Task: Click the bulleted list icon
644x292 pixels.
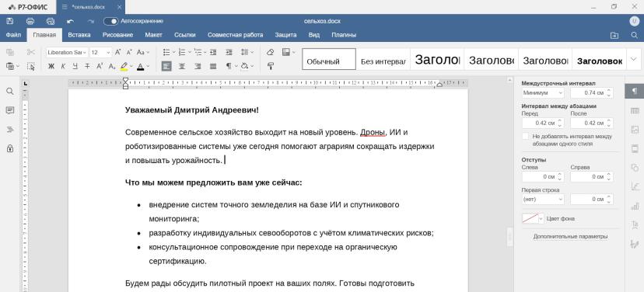Action: [166, 52]
